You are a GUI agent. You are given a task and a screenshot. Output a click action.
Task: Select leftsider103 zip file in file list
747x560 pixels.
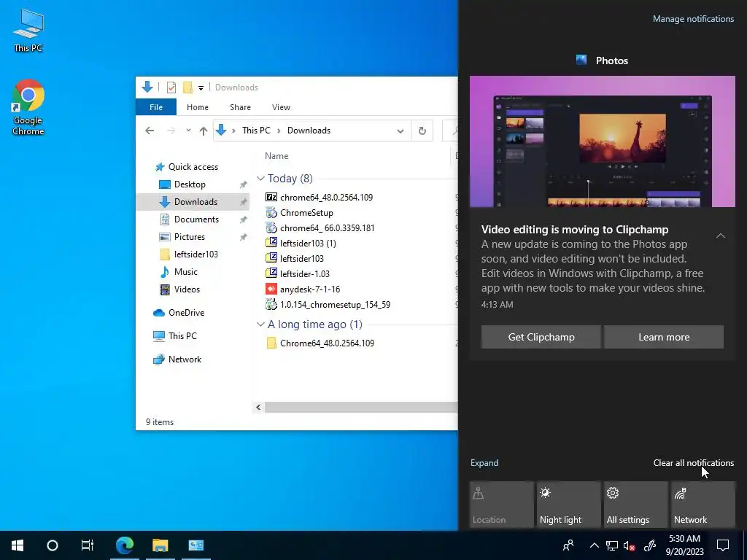click(301, 259)
